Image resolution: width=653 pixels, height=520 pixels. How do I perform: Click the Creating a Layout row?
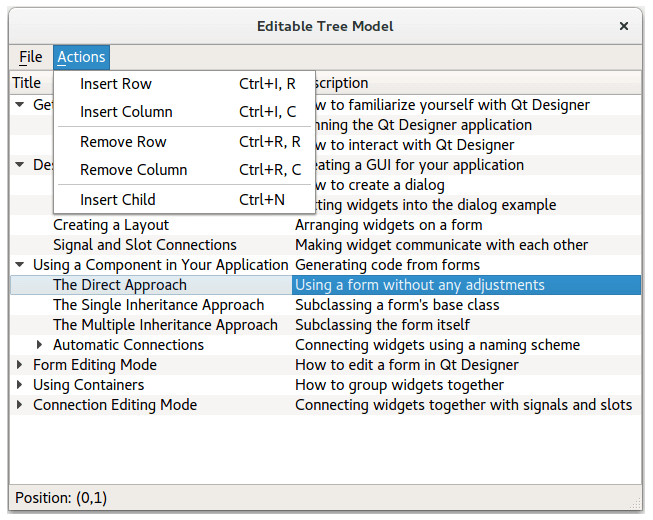[111, 225]
